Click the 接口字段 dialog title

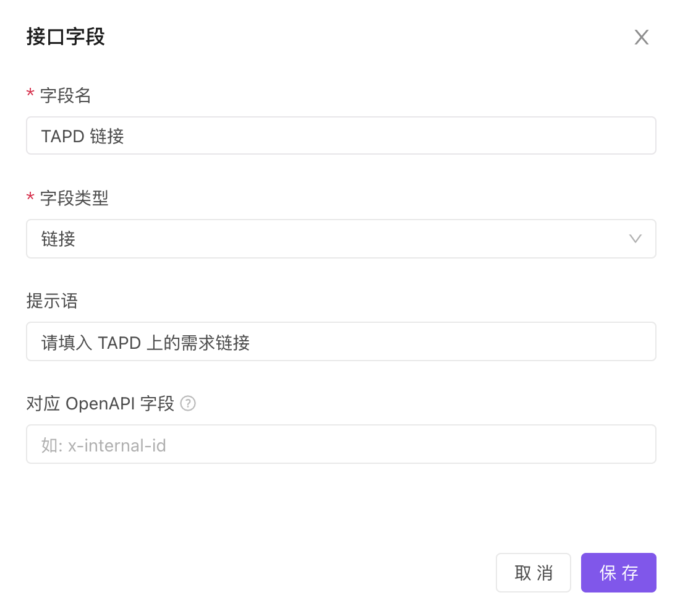coord(66,37)
